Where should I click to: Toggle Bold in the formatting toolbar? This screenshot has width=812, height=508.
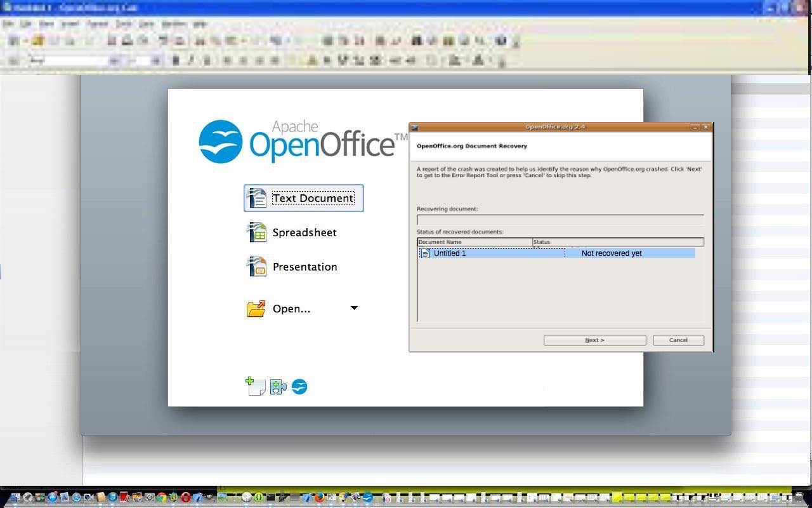tap(176, 61)
